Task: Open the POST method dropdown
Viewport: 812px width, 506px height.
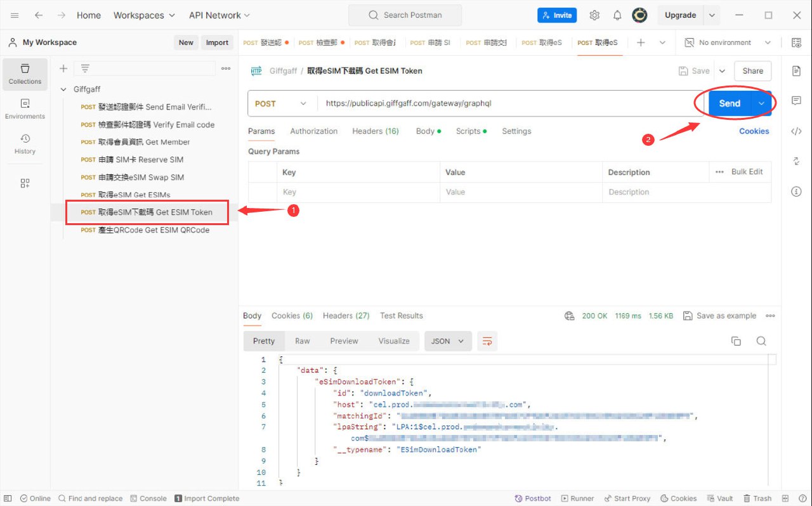Action: click(x=280, y=103)
